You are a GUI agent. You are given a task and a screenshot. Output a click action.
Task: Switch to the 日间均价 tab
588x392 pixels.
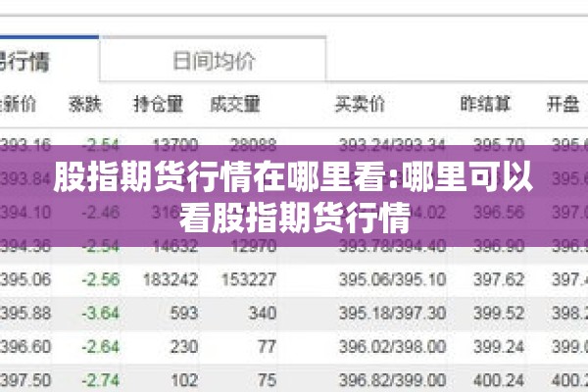(213, 60)
